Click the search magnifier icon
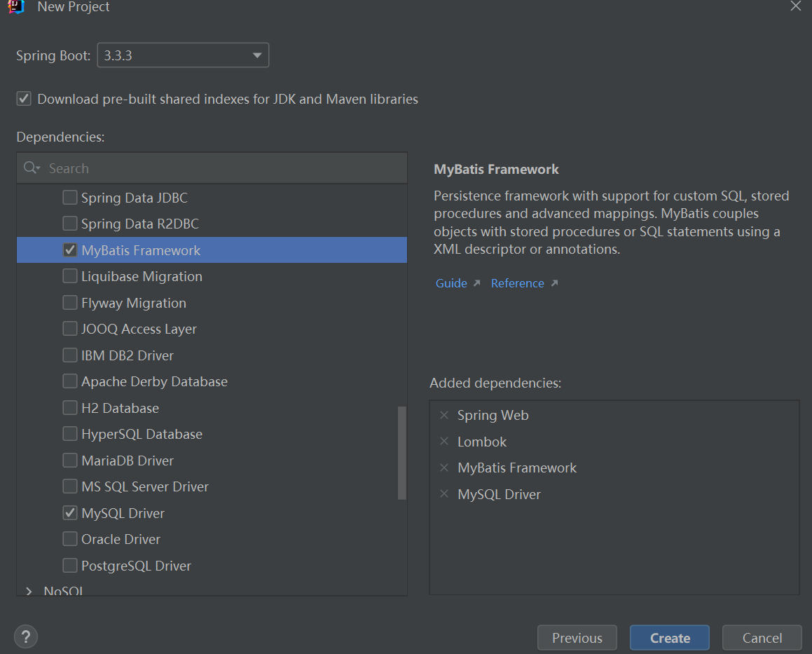Screen dimensions: 812x654 (31, 168)
